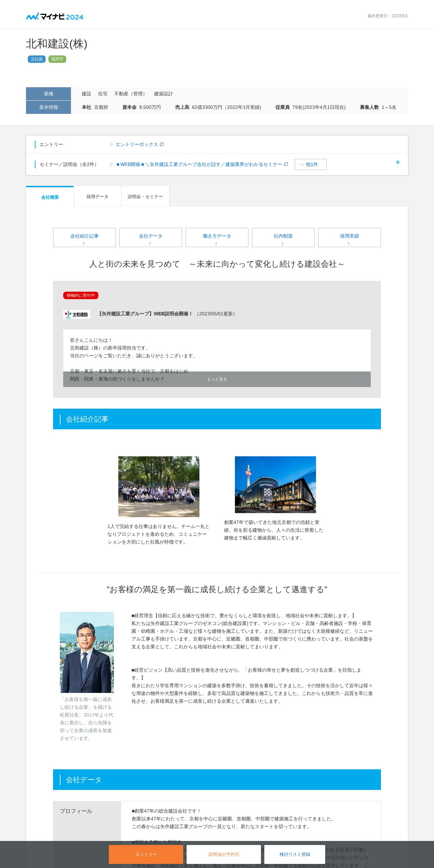434x868 pixels.
Task: Jump to 社内制度 section button
Action: coord(283,237)
